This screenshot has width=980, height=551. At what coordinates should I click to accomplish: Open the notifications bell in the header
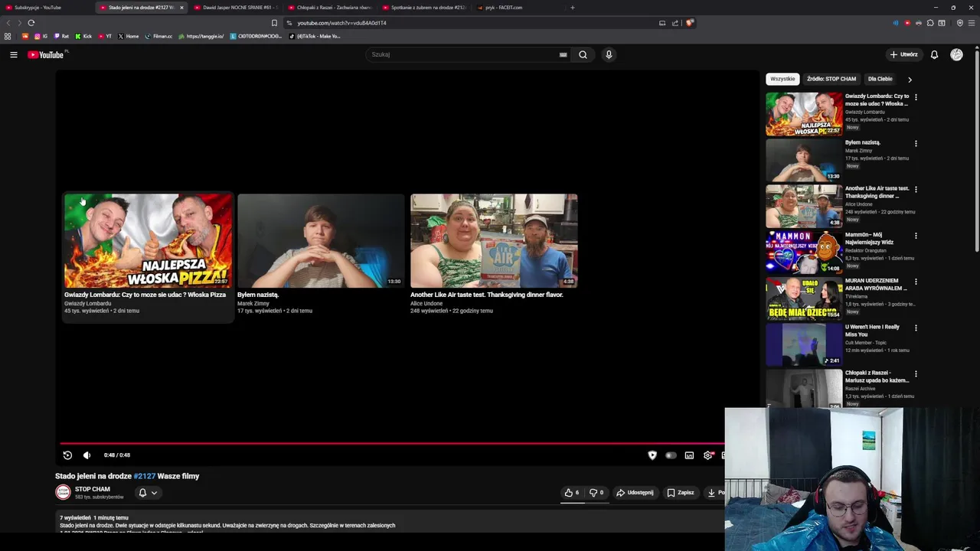click(x=934, y=54)
